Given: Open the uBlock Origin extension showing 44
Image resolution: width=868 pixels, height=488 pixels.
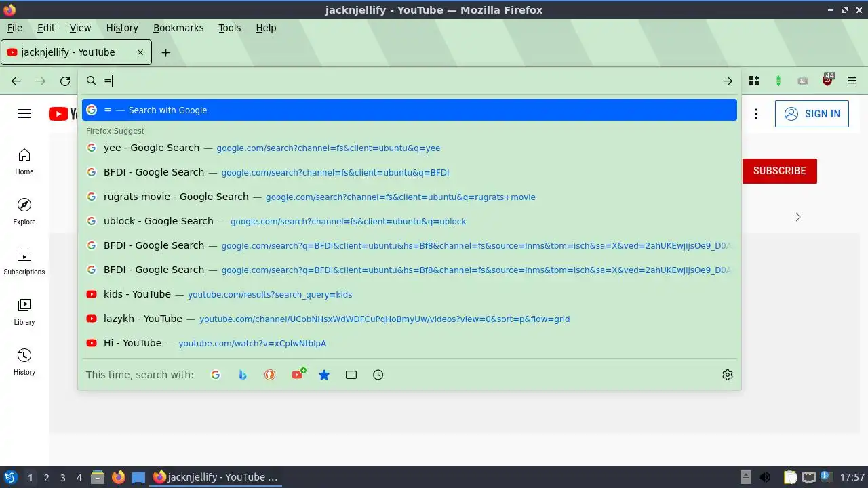Looking at the screenshot, I should click(827, 80).
